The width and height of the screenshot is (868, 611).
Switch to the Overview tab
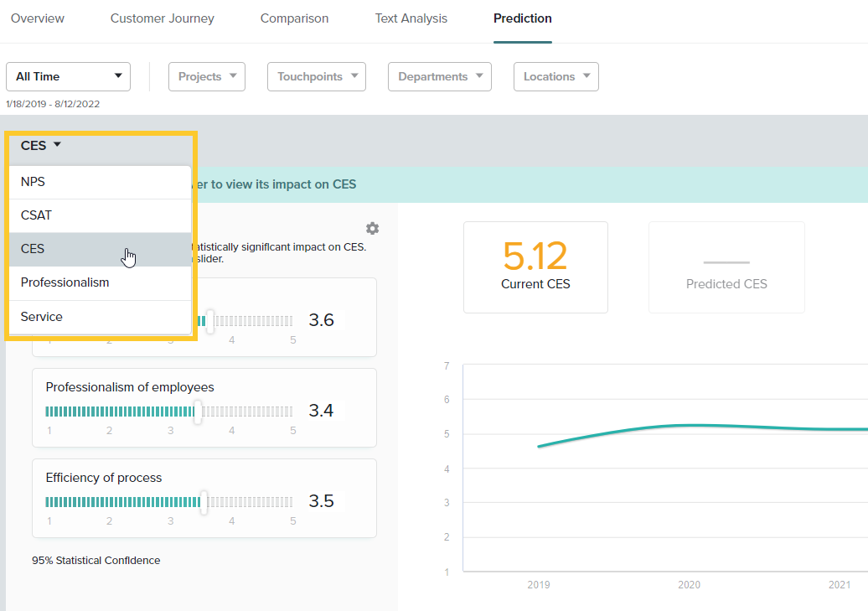[x=38, y=18]
